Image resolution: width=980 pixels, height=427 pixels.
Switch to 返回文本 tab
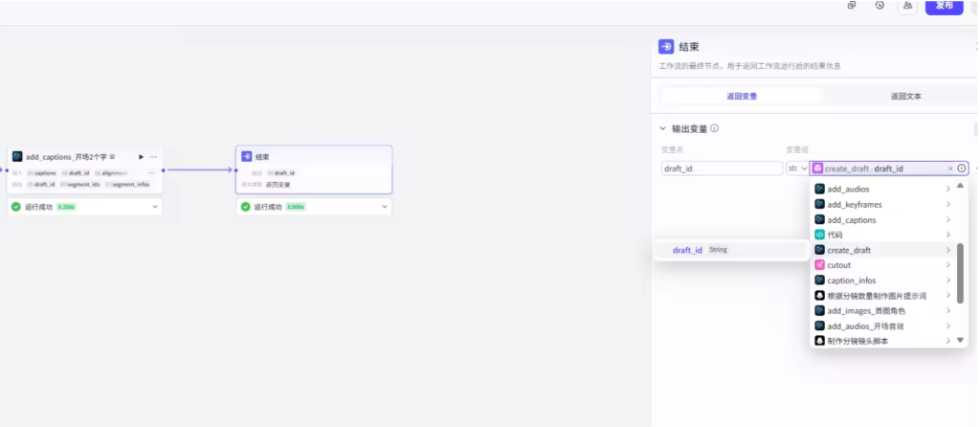[905, 96]
